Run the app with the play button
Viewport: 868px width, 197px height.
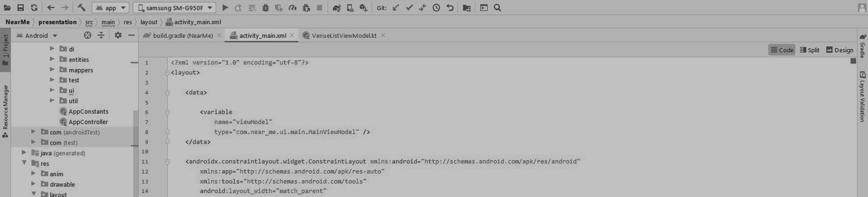[x=225, y=8]
